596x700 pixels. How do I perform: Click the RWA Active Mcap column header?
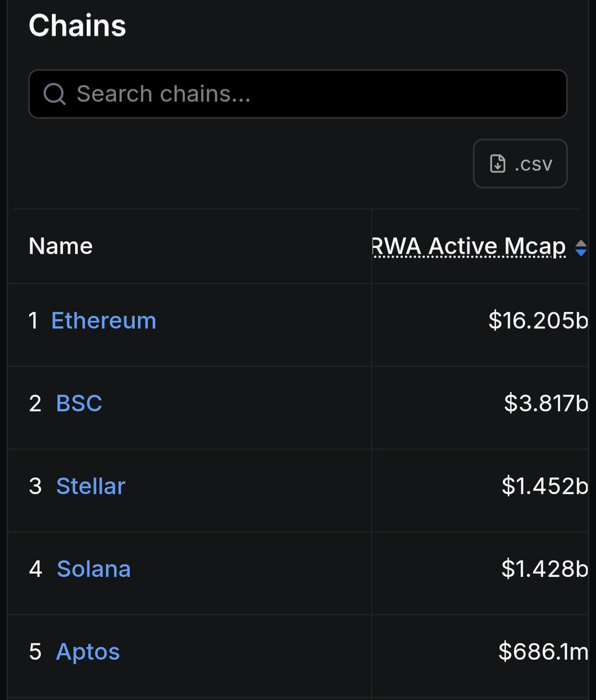click(469, 247)
